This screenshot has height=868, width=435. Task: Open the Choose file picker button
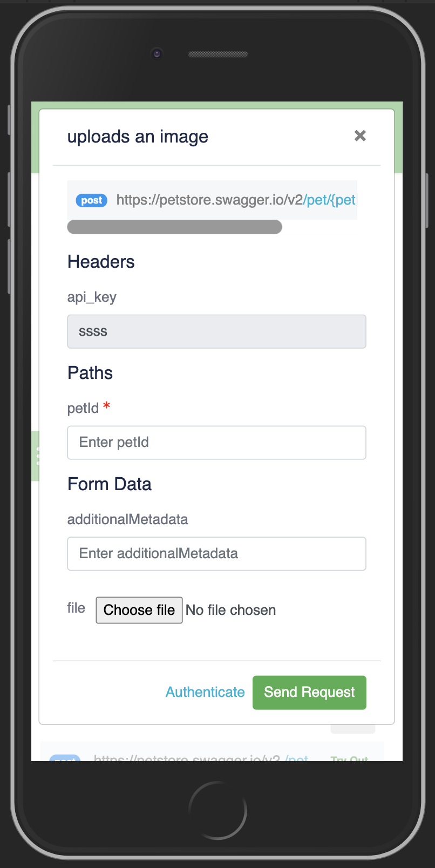[x=139, y=610]
